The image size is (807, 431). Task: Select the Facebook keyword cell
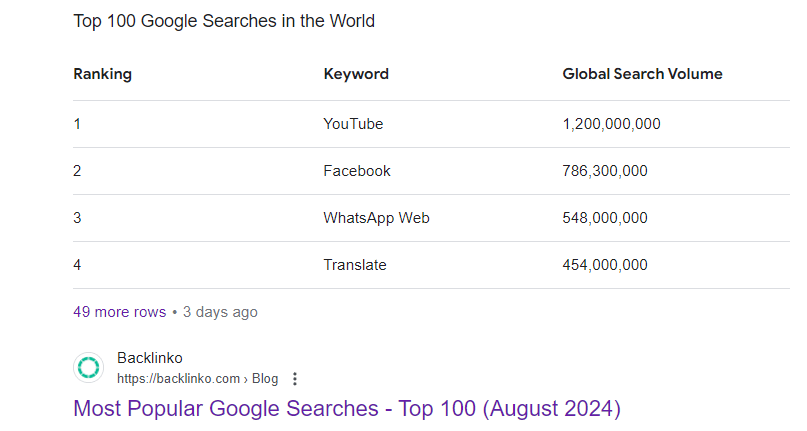357,171
